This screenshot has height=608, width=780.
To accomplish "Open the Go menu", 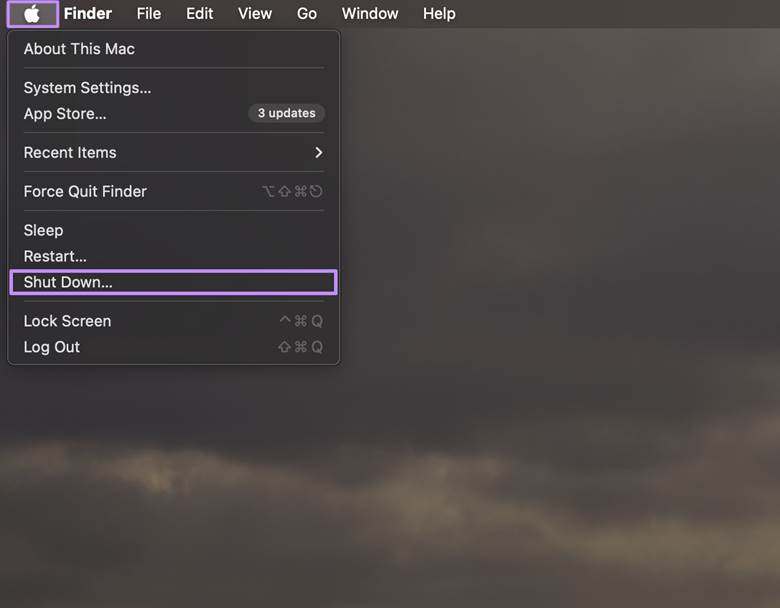I will point(306,14).
